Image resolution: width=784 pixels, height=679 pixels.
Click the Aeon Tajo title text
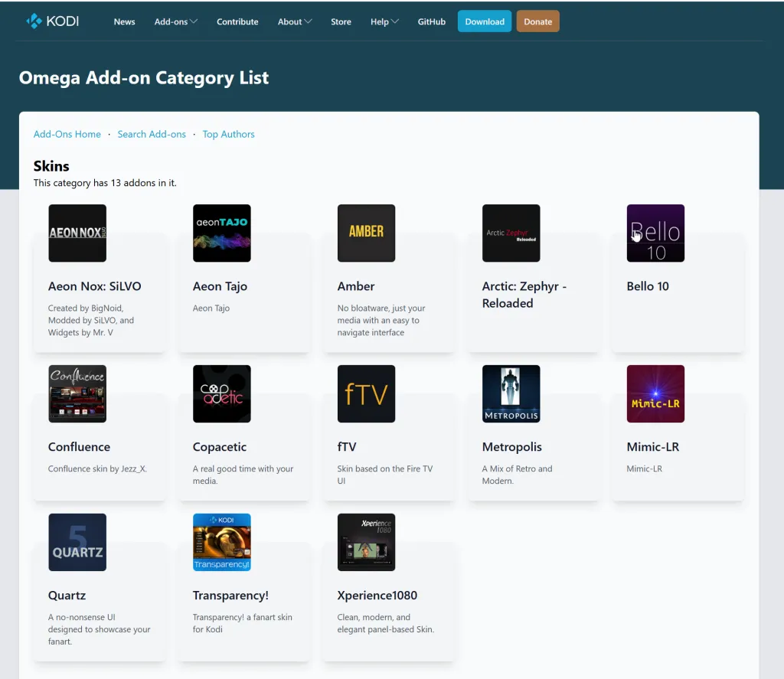(x=220, y=286)
